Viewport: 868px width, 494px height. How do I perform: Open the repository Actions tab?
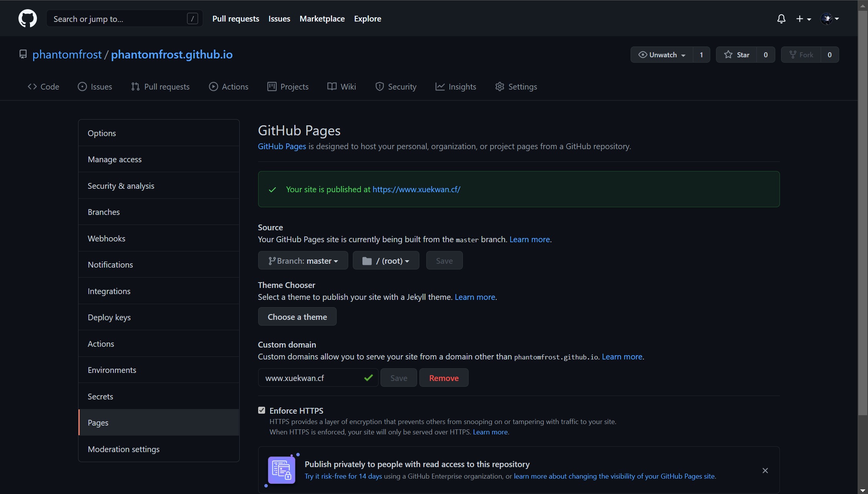coord(229,86)
